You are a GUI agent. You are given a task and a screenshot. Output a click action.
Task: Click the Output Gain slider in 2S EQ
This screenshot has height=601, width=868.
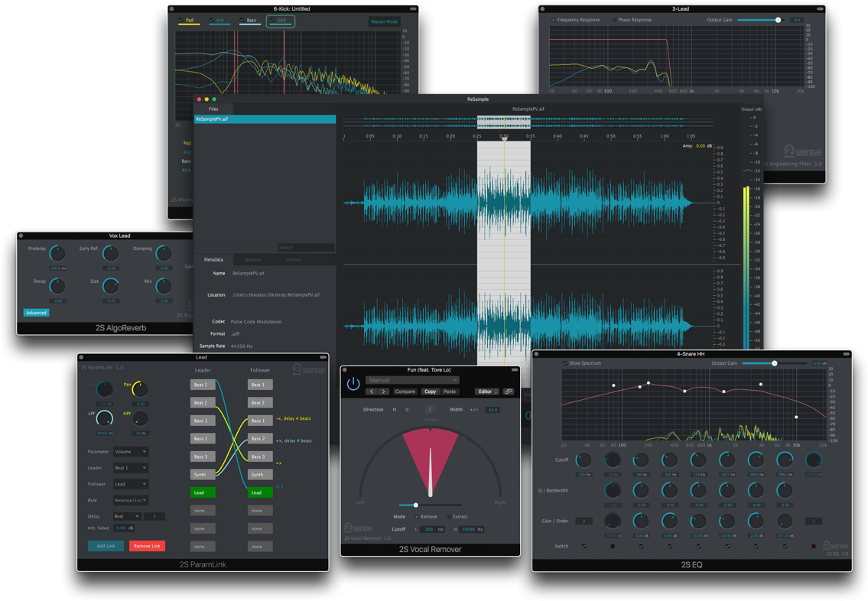coord(774,363)
